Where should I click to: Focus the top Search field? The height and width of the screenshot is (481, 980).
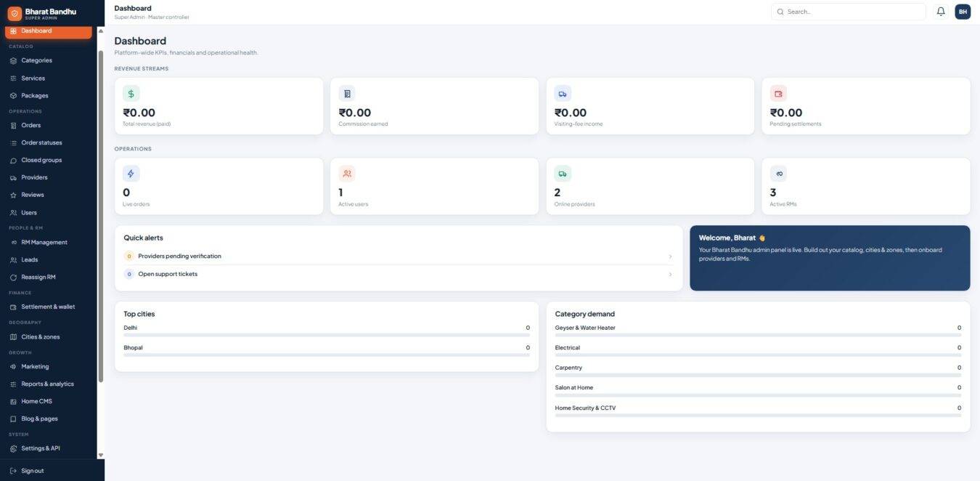click(x=849, y=12)
